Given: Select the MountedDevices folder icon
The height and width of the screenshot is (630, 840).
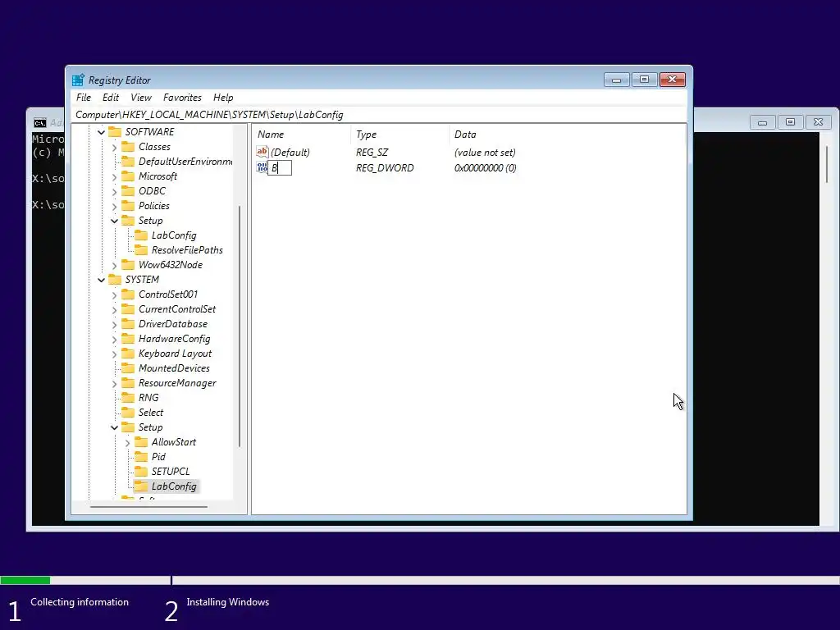Looking at the screenshot, I should pyautogui.click(x=128, y=368).
